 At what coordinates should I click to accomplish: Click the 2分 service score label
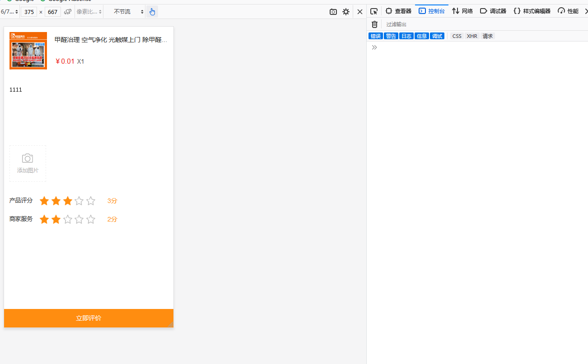point(112,219)
